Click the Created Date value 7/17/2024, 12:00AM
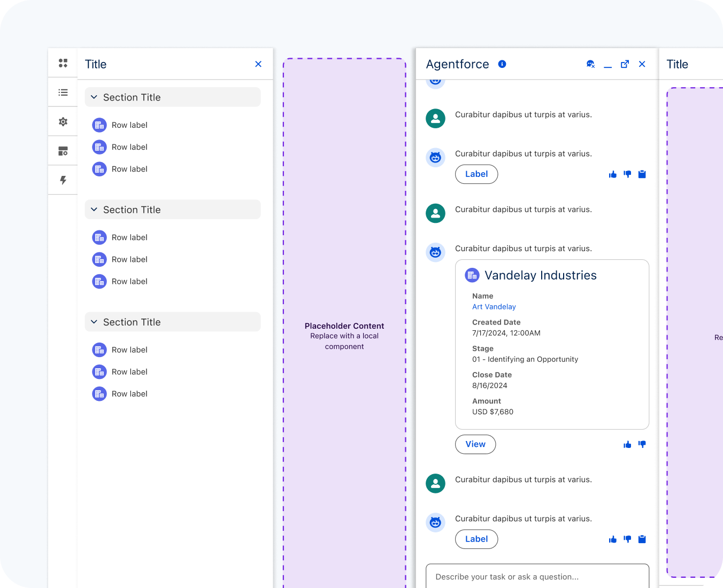723x588 pixels. [506, 333]
